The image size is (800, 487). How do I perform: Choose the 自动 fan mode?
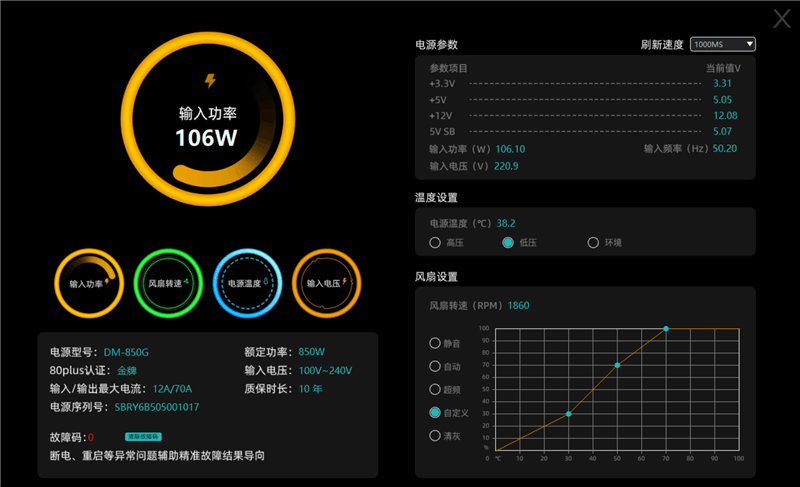pyautogui.click(x=435, y=366)
